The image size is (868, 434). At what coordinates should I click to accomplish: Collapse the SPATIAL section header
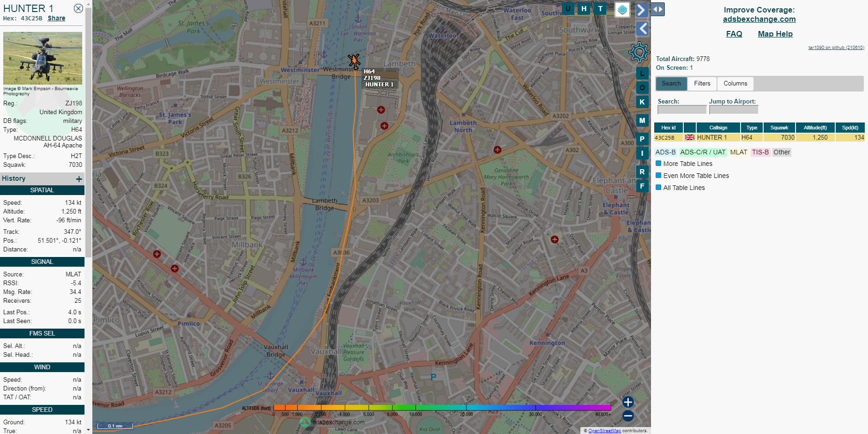click(42, 190)
